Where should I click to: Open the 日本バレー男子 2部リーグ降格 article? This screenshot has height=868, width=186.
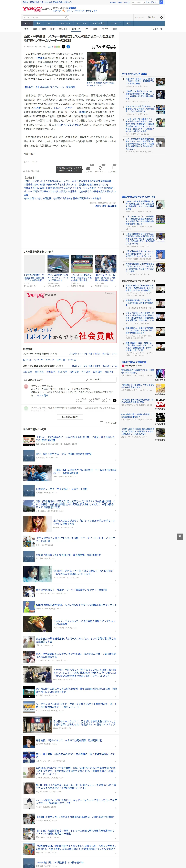[x=61, y=489]
